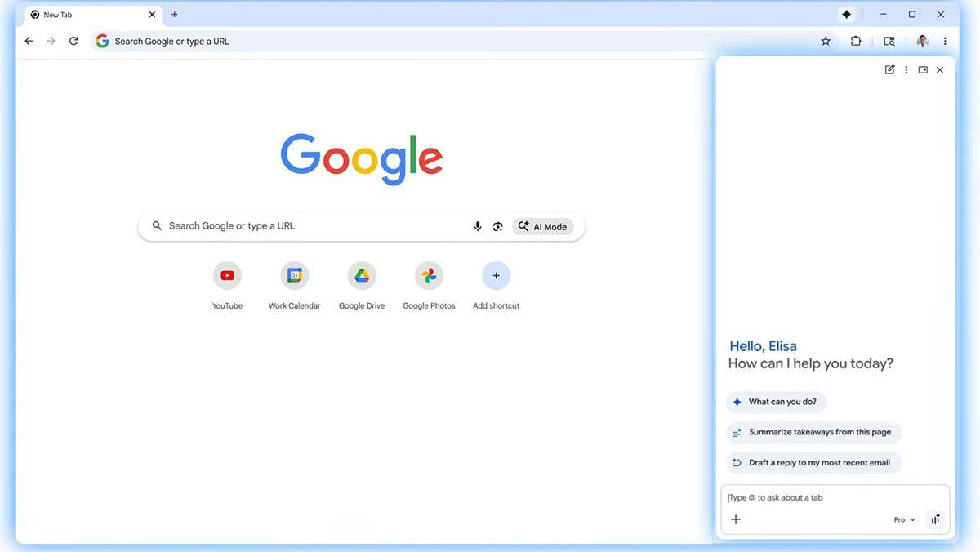The image size is (980, 552).
Task: Open the Pro model selector dropdown
Action: (x=903, y=519)
